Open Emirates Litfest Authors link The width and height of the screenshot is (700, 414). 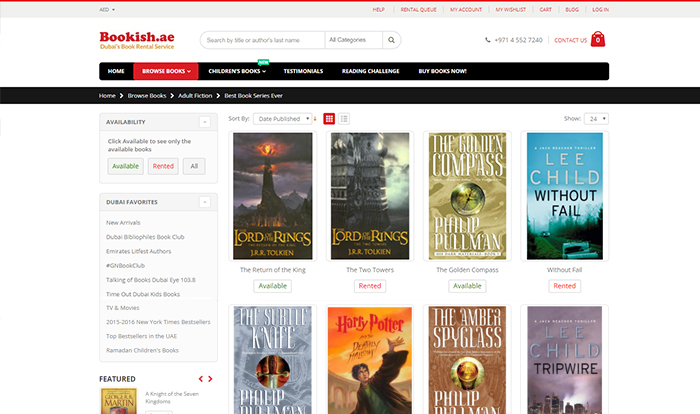pos(138,251)
